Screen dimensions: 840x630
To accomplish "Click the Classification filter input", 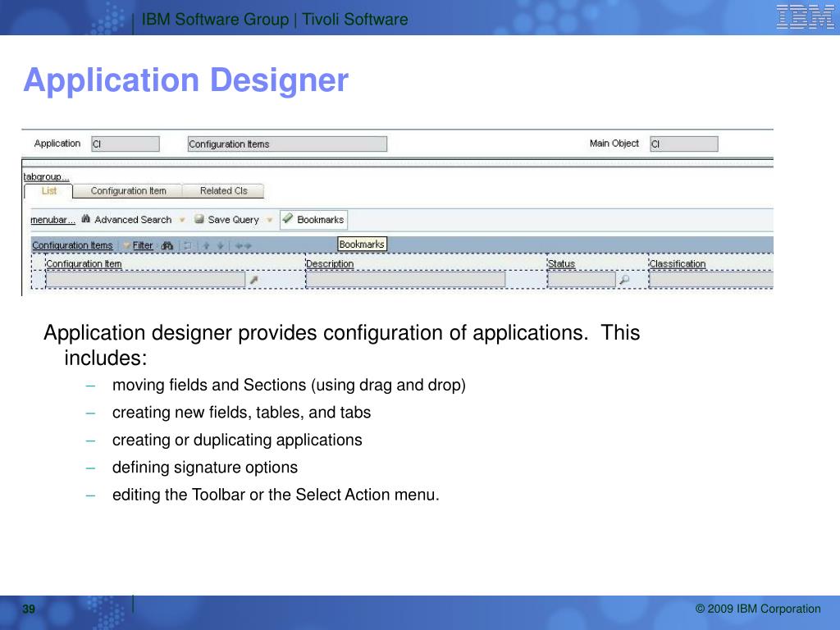I will pyautogui.click(x=711, y=279).
